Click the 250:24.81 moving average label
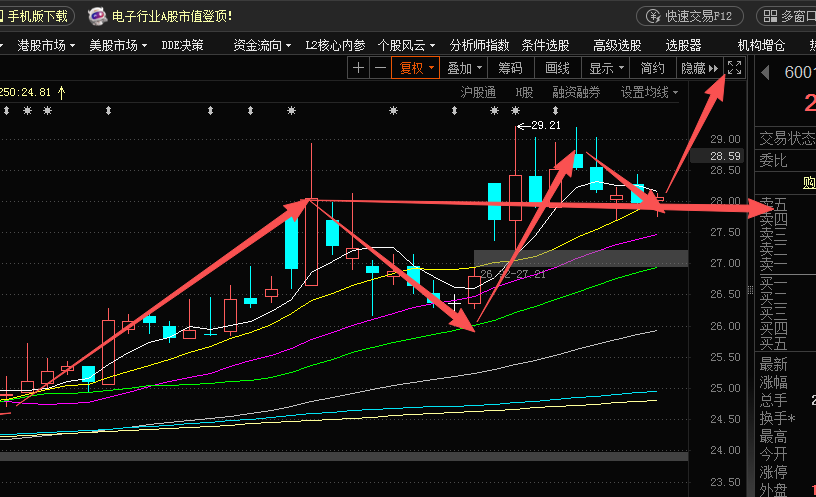Screen dimensions: 816x497 26,93
